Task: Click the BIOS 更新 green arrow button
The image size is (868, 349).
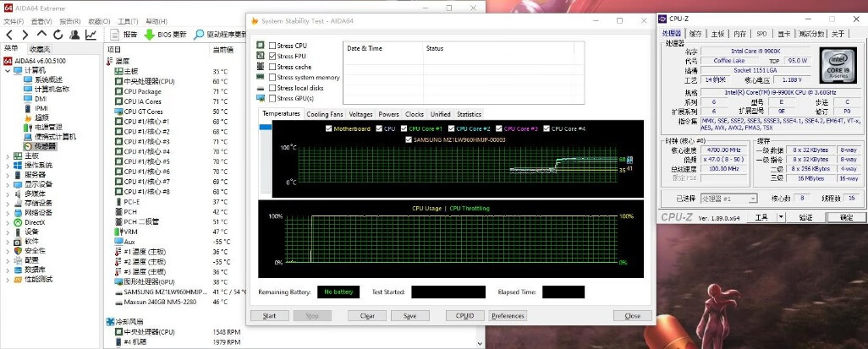Action: pyautogui.click(x=165, y=35)
